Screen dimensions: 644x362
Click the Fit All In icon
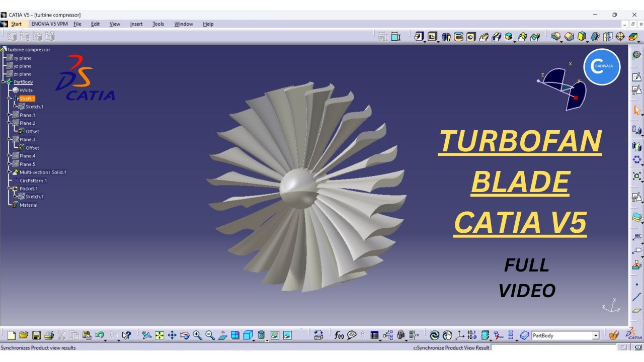[x=159, y=335]
